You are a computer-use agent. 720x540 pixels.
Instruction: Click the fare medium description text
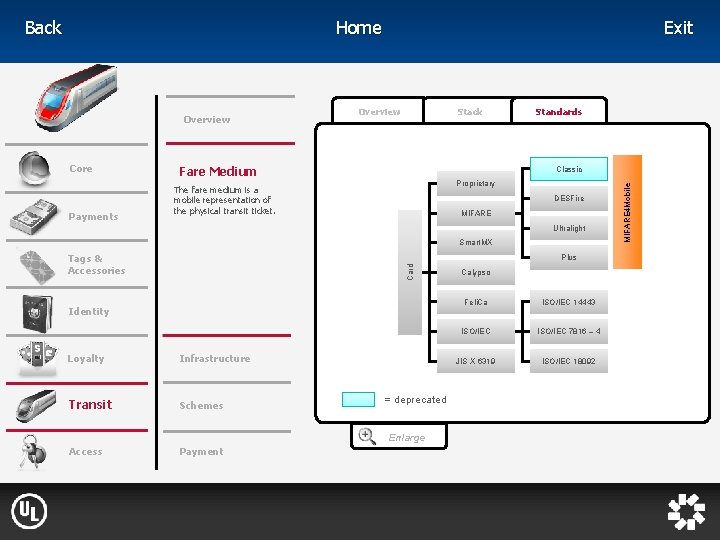(224, 200)
